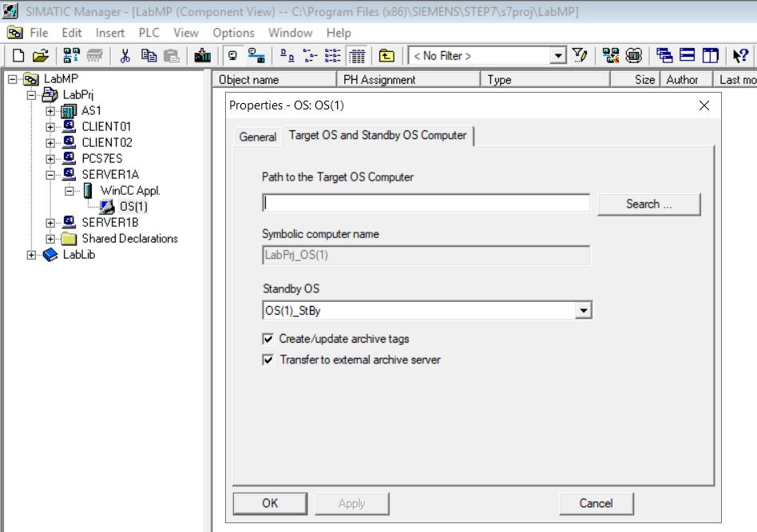Click the context Help arrow question icon
Screen dimensions: 757x532
pos(740,56)
